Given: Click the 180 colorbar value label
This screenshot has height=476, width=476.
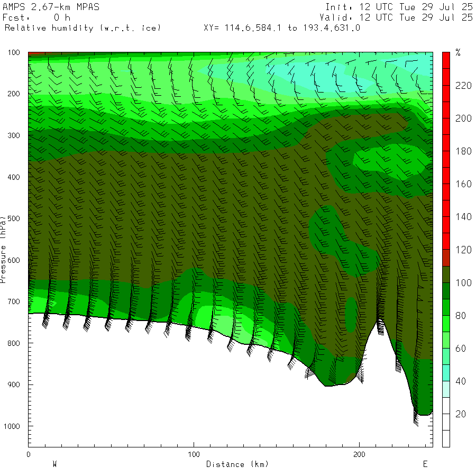Looking at the screenshot, I should click(x=463, y=151).
